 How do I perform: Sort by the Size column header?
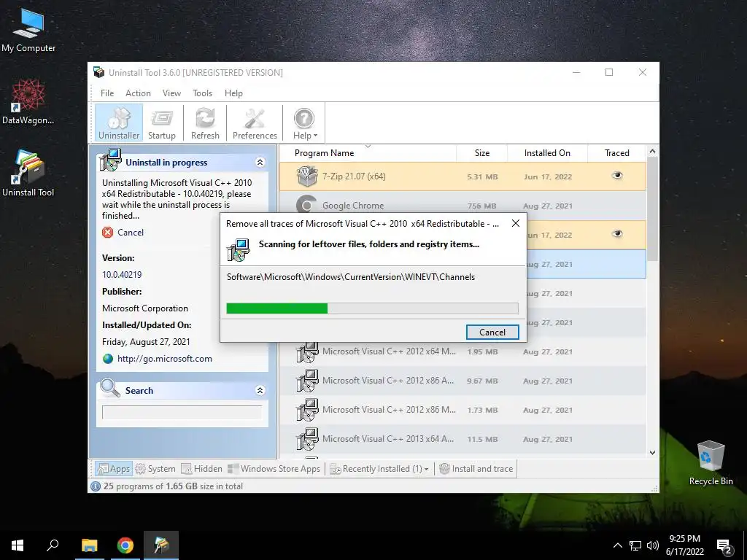pyautogui.click(x=481, y=153)
